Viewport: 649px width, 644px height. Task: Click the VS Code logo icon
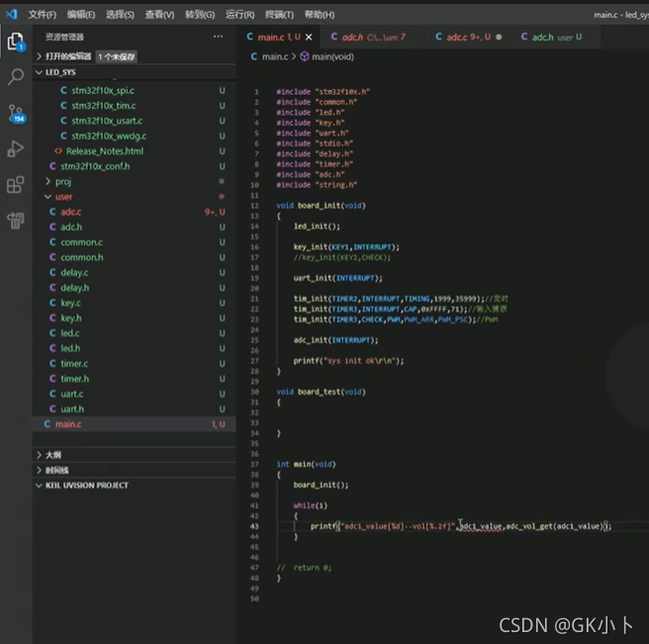[x=12, y=15]
